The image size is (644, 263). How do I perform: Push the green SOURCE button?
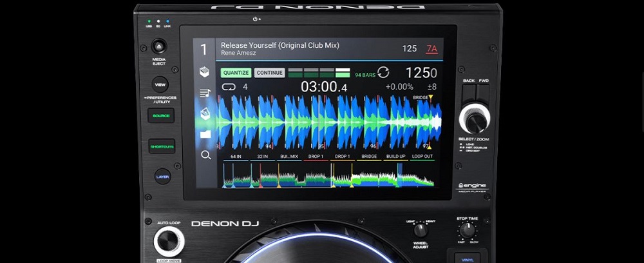point(161,116)
